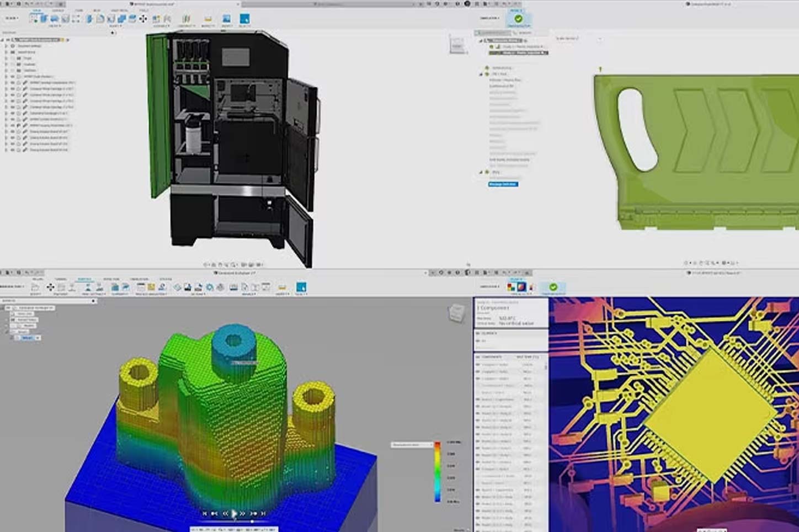Click the yellow square icon in bottom-left toolbar

point(151,286)
